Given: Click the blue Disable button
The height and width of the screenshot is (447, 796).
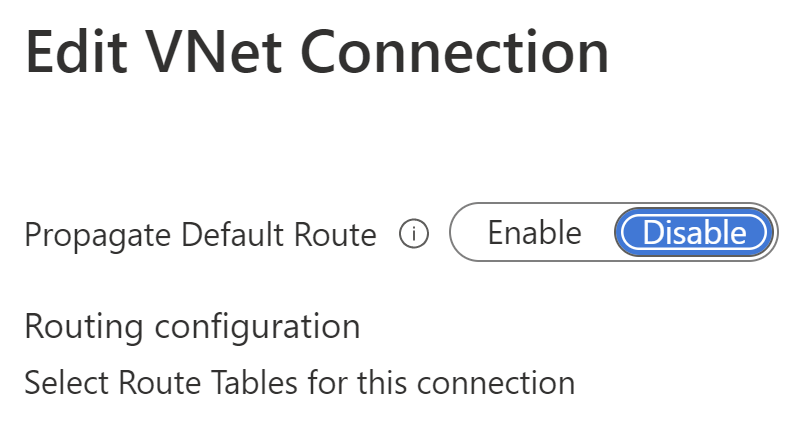Looking at the screenshot, I should point(694,234).
